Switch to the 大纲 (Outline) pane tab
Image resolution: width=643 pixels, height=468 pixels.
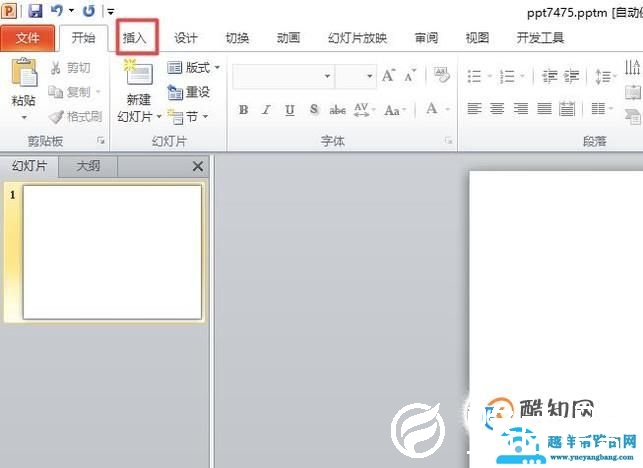coord(88,166)
